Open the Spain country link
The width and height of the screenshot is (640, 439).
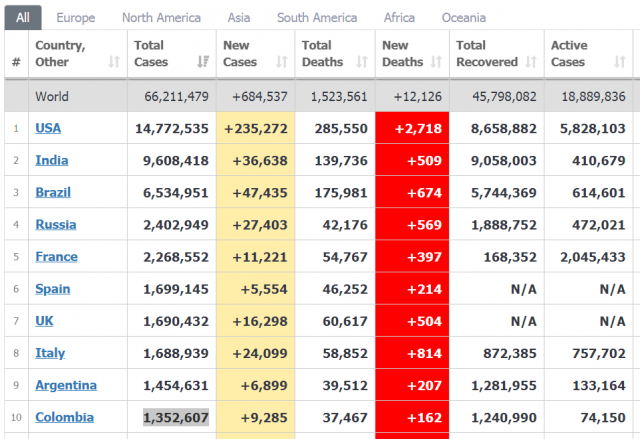tap(53, 289)
